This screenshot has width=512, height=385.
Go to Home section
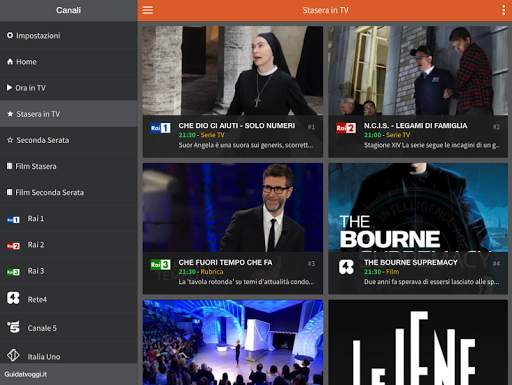pyautogui.click(x=68, y=62)
